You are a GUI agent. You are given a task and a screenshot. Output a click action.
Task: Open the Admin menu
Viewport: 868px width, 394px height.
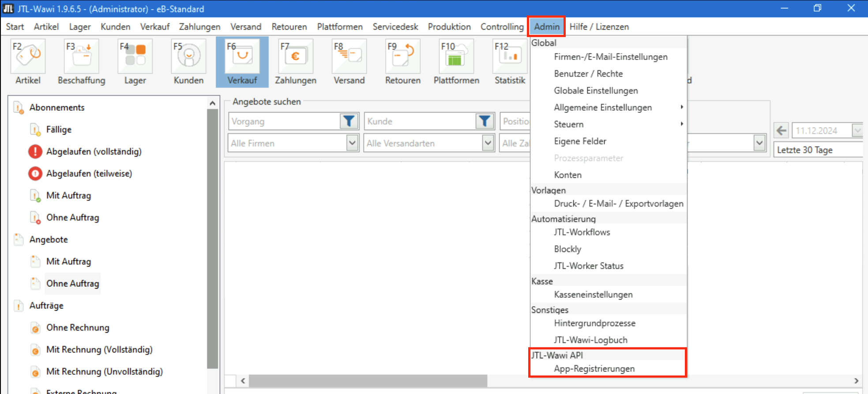546,26
